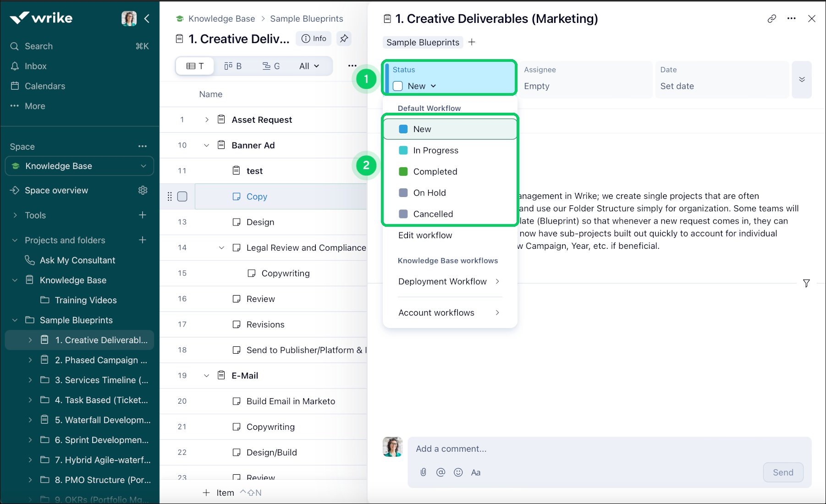Insert an emoji in the comment
The width and height of the screenshot is (826, 504).
[x=458, y=472]
